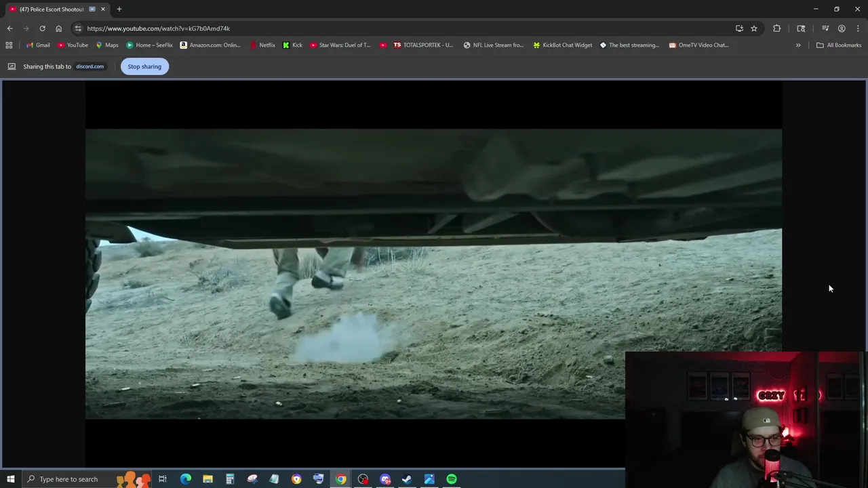Image resolution: width=868 pixels, height=488 pixels.
Task: Expand hidden bookmarks chevron
Action: (x=798, y=45)
